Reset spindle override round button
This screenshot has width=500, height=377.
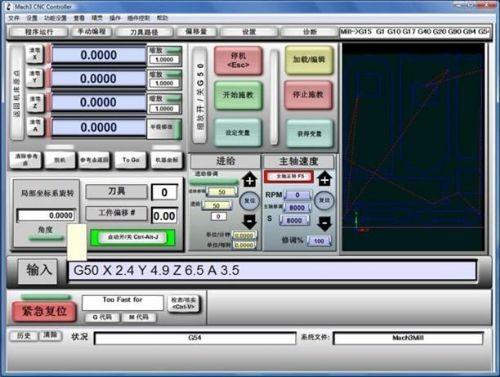(324, 200)
